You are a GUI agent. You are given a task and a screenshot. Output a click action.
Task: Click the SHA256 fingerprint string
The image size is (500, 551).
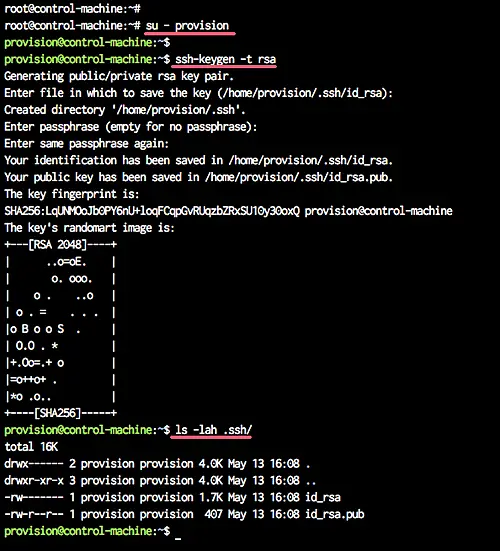coord(152,211)
